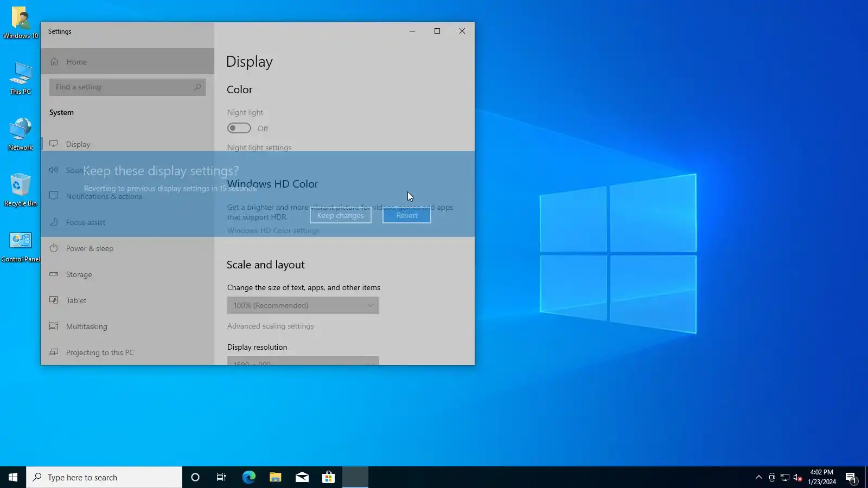
Task: Open the Windows Start menu
Action: coord(13,477)
